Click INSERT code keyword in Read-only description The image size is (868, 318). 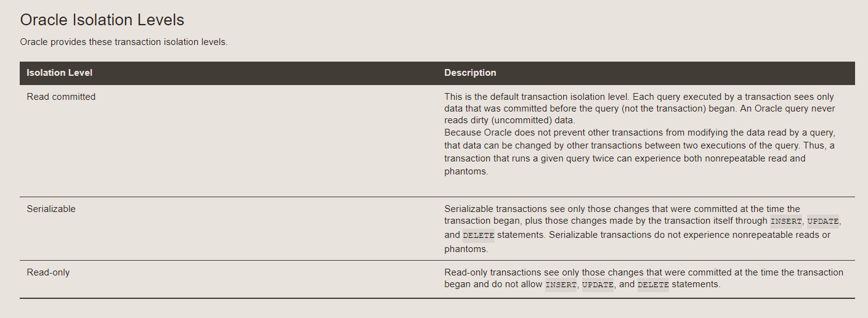click(x=561, y=285)
